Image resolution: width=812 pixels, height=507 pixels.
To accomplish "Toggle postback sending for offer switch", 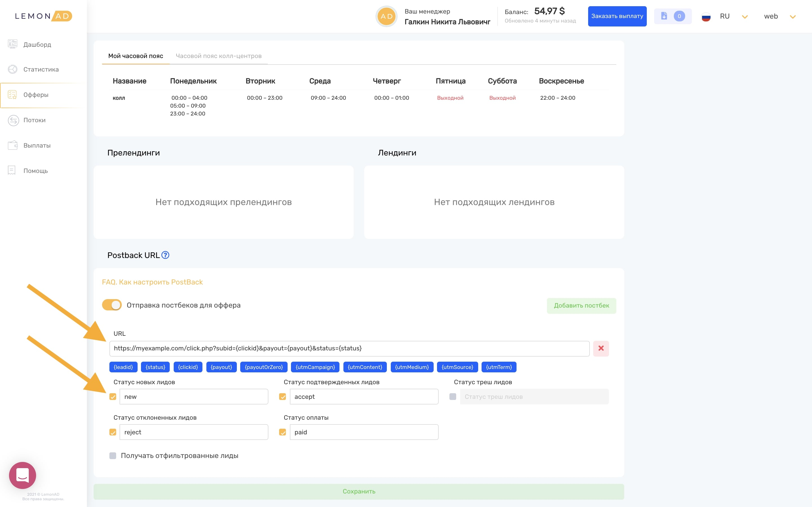I will click(x=112, y=305).
